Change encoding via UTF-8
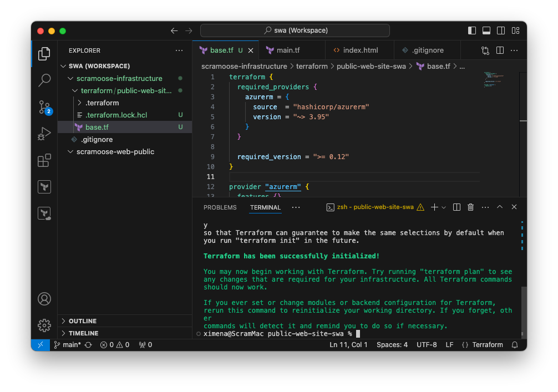This screenshot has width=558, height=392. coord(427,345)
